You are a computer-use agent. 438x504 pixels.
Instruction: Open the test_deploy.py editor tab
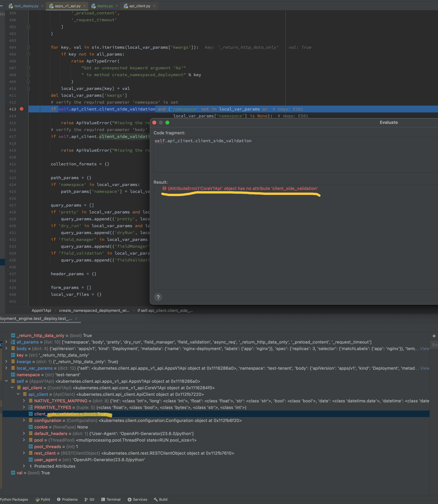tap(26, 6)
